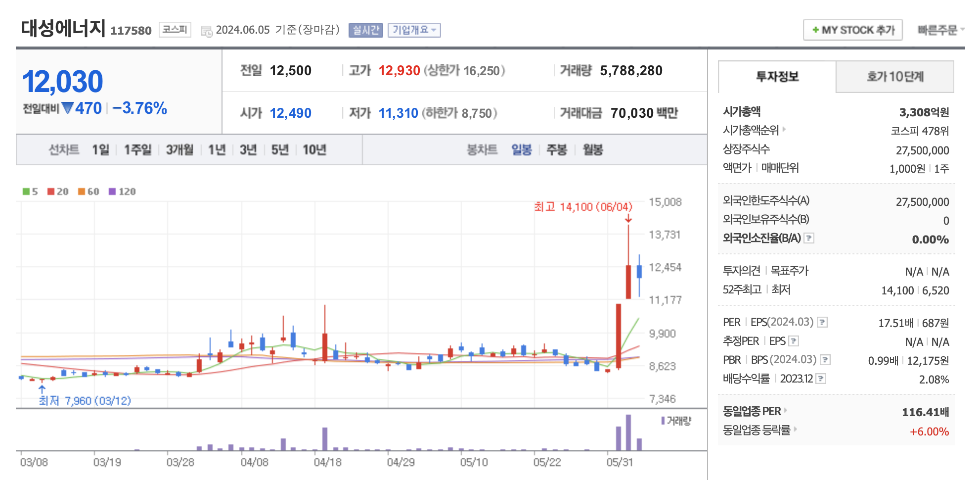Open the 배당수익률 help question icon

821,379
